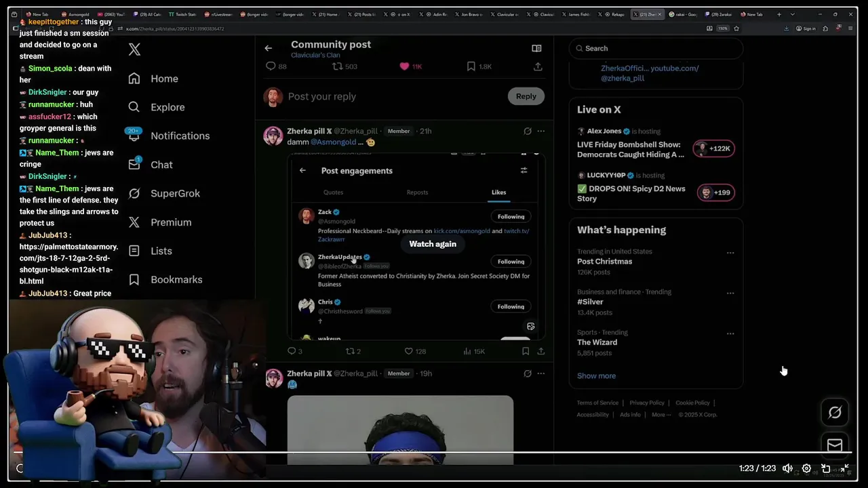The height and width of the screenshot is (488, 868).
Task: Open the Explore search page
Action: point(156,107)
